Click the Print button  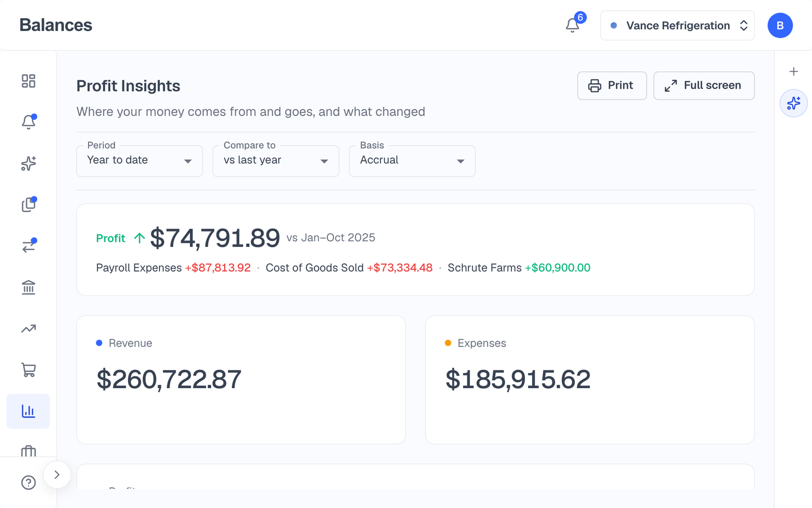point(612,86)
